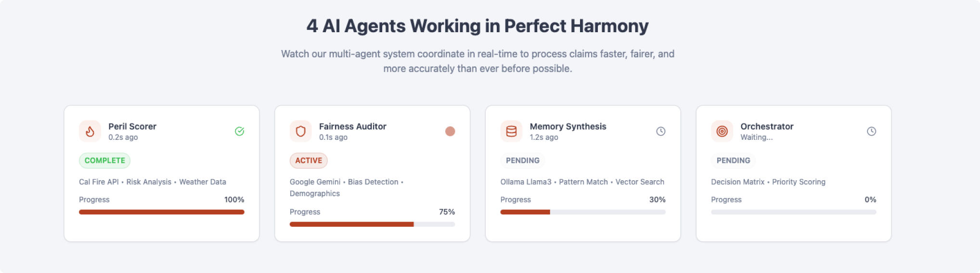Click the green checkmark on Peril Scorer
The height and width of the screenshot is (273, 980).
tap(239, 131)
